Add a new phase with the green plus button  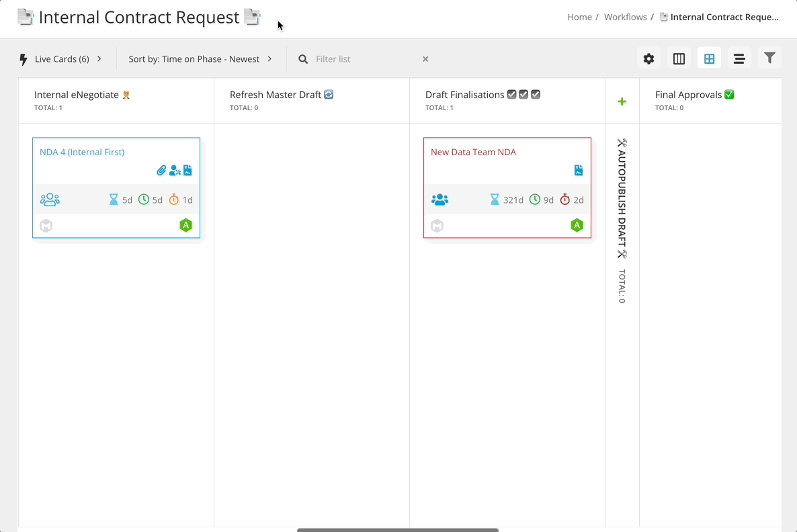(x=622, y=101)
